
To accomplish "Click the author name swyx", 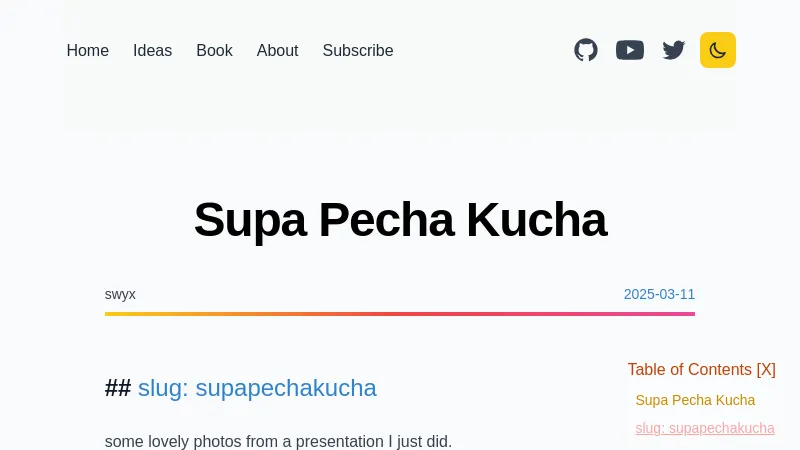I will pos(120,294).
